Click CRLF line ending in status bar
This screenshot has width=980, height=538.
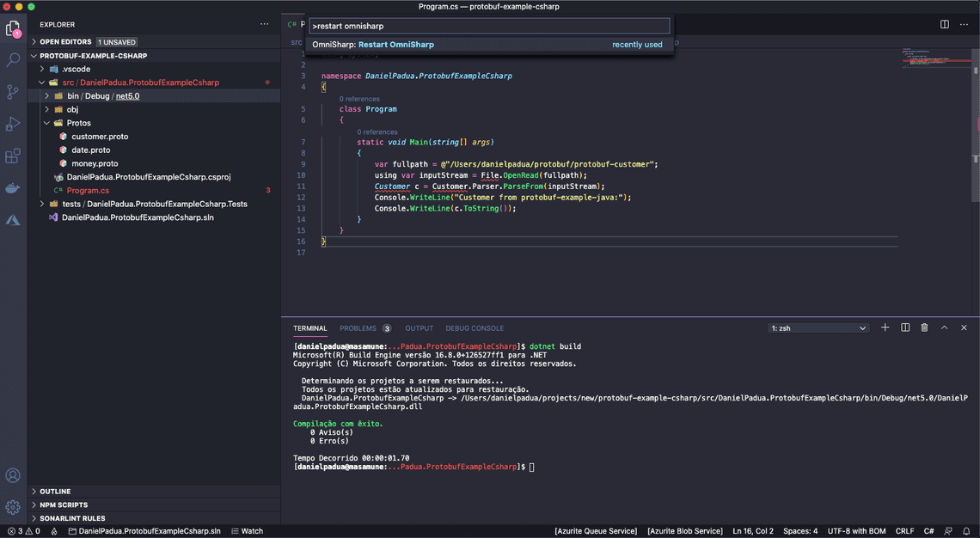904,531
